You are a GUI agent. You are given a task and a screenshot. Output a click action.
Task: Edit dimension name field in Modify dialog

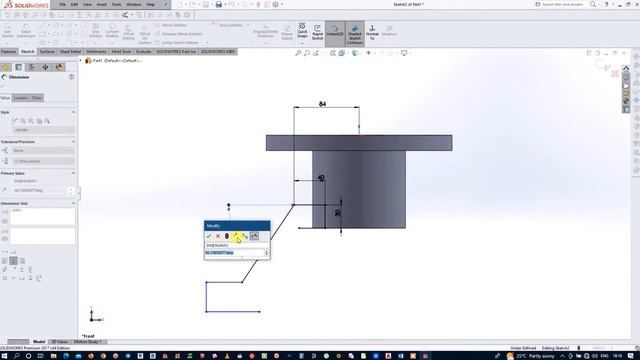coord(237,245)
